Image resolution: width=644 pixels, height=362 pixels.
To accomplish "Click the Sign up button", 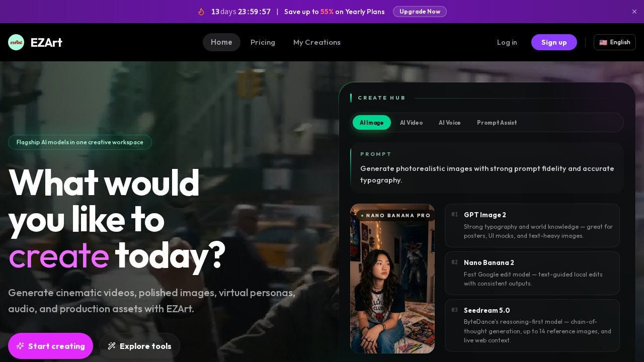I will click(554, 42).
